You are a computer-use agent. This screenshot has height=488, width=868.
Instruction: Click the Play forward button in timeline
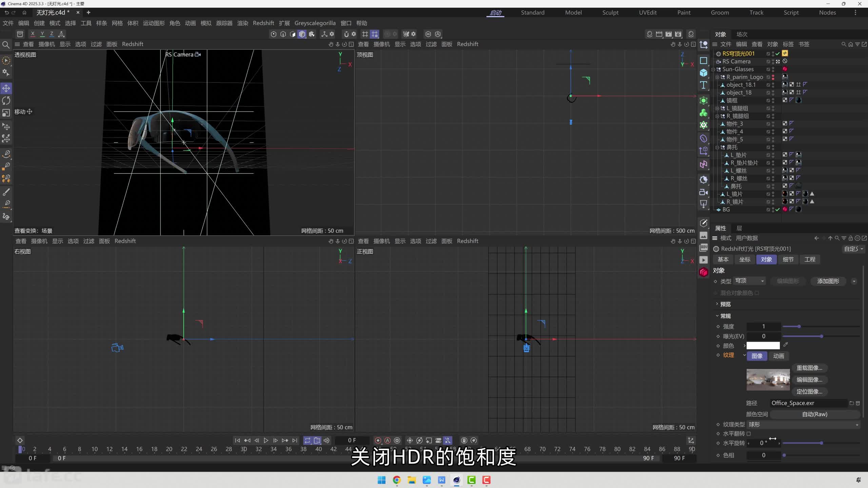(266, 441)
